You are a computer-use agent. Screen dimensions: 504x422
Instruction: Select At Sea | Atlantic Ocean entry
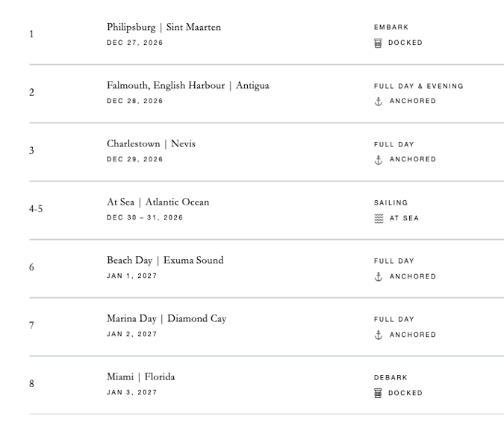click(x=158, y=202)
